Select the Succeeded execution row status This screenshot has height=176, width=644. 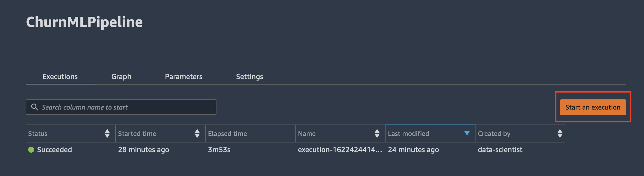click(54, 150)
